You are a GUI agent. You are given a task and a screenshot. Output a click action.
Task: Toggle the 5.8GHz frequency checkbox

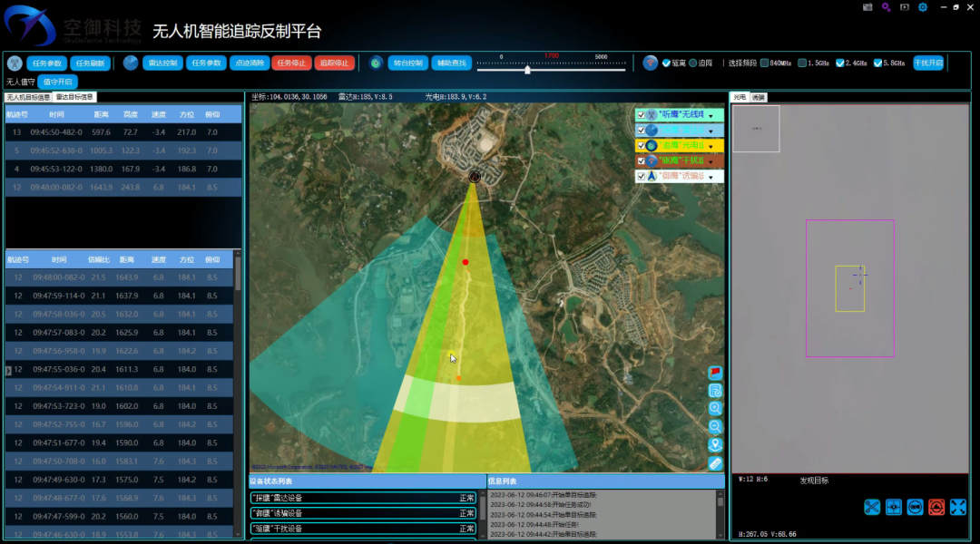coord(876,63)
